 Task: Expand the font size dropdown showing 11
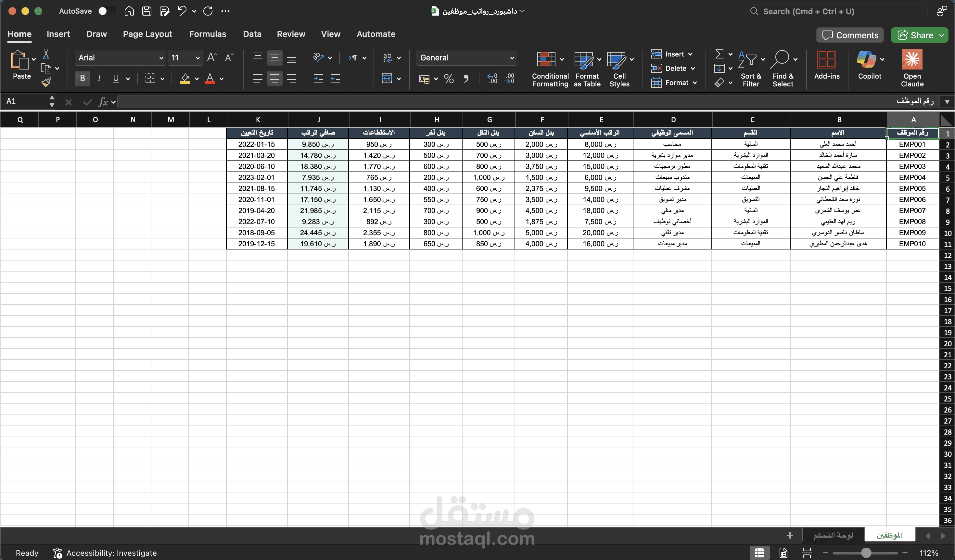tap(197, 58)
